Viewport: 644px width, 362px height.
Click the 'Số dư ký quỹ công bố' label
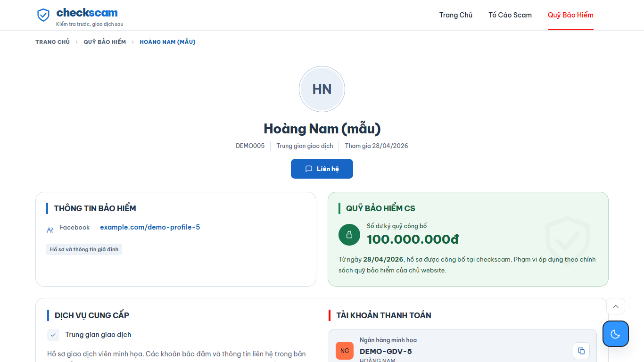point(397,226)
